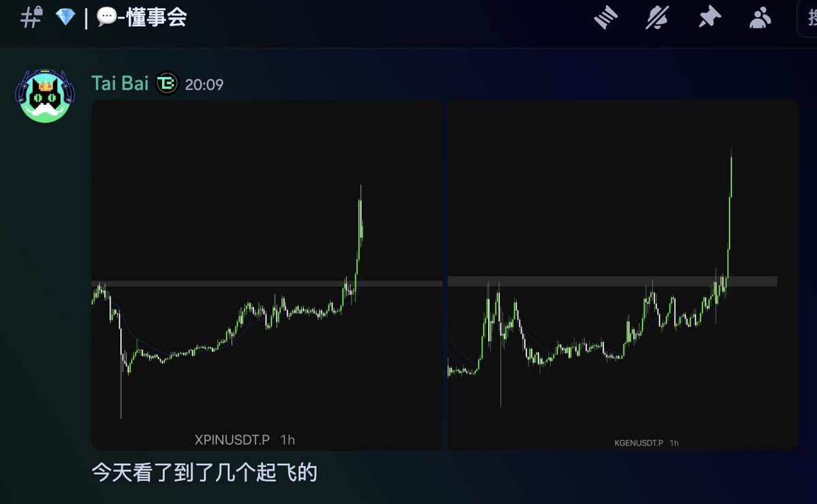Click the message text 今天看了到了几个起飞的
Viewport: 817px width, 504px height.
(205, 472)
